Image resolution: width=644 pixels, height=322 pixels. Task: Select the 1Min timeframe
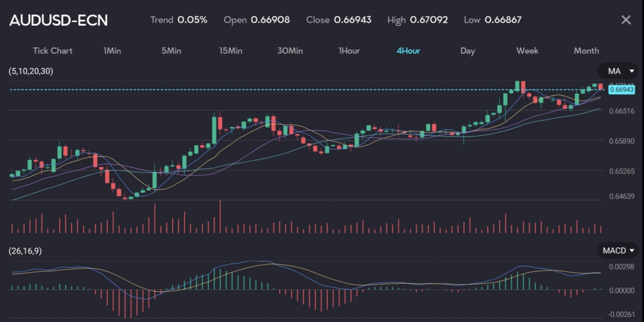112,51
